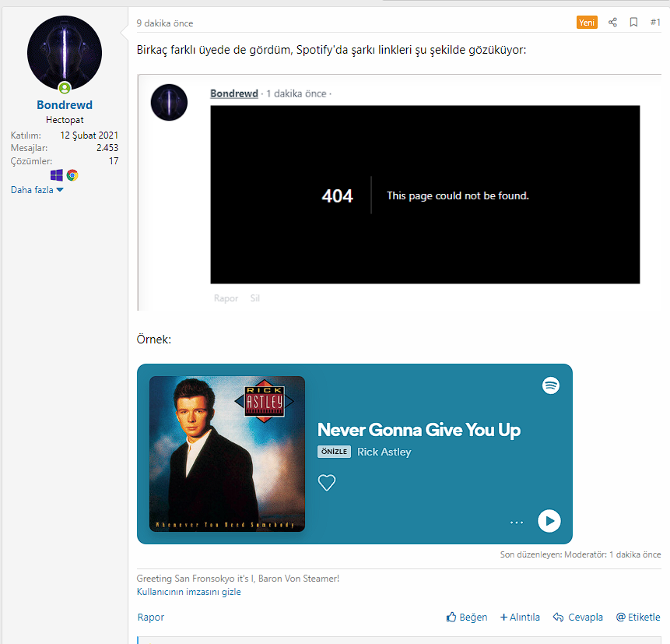Open Bondrewd username link in sidebar
The width and height of the screenshot is (670, 644).
(65, 105)
